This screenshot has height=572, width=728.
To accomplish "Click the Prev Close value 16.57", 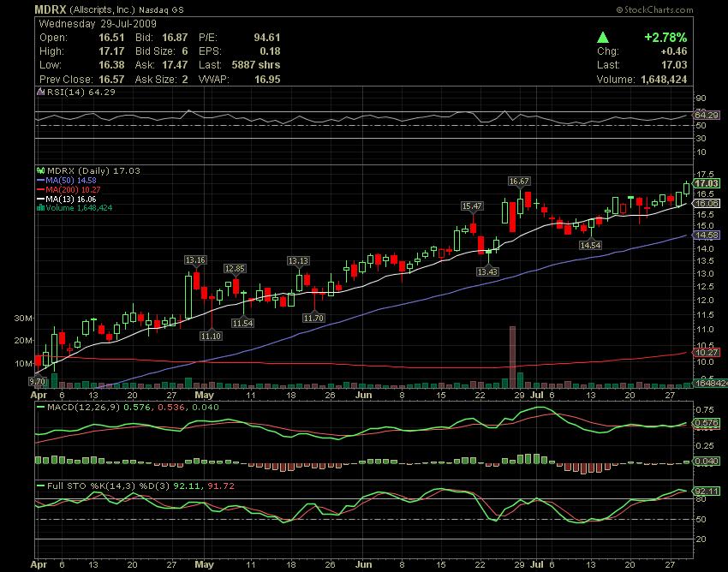I will (111, 80).
